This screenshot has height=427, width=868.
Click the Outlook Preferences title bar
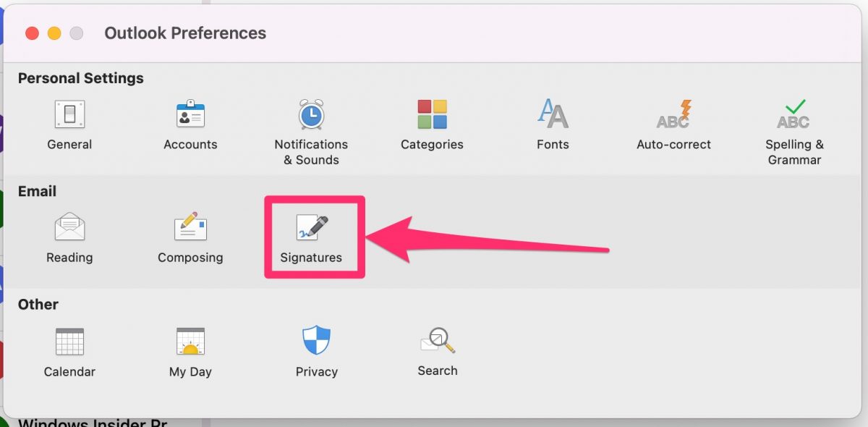[x=185, y=33]
